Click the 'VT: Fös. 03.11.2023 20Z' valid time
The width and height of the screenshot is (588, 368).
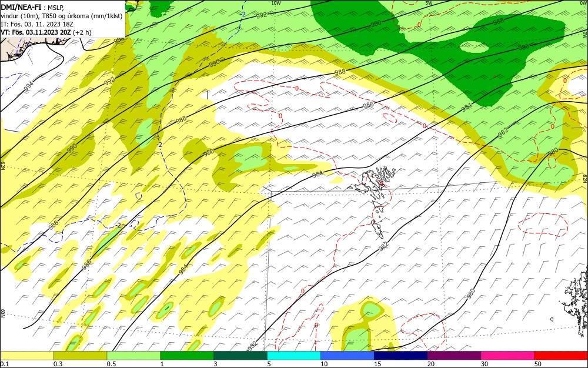coord(36,32)
